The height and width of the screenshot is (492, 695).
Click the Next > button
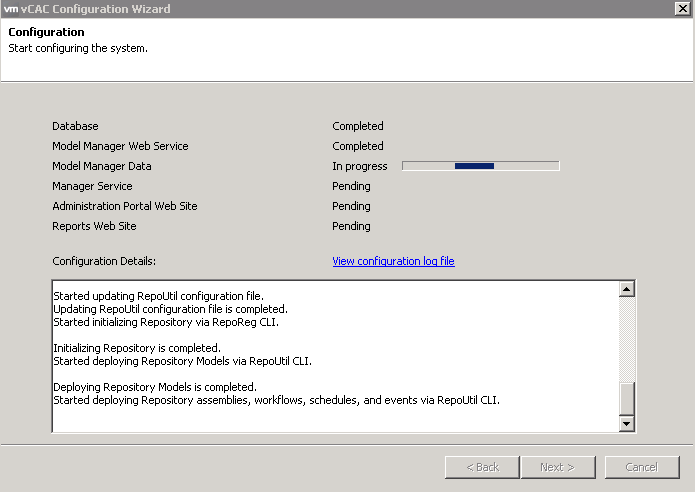(x=558, y=467)
